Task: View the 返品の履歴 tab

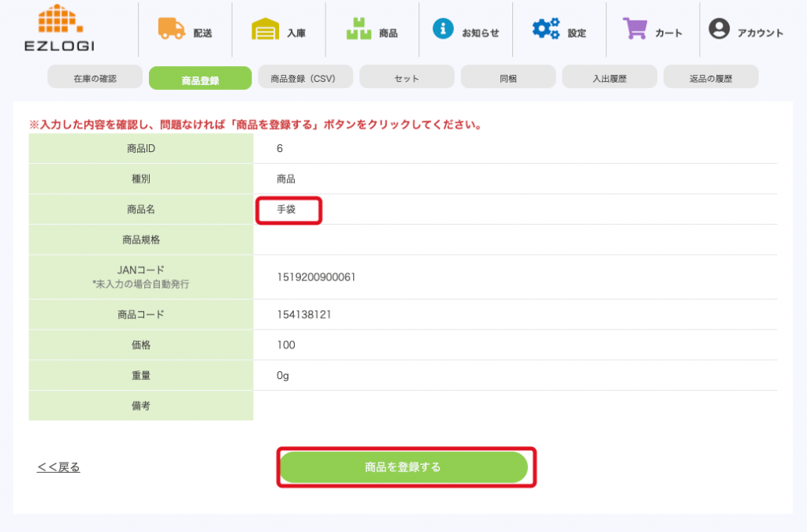Action: (711, 78)
